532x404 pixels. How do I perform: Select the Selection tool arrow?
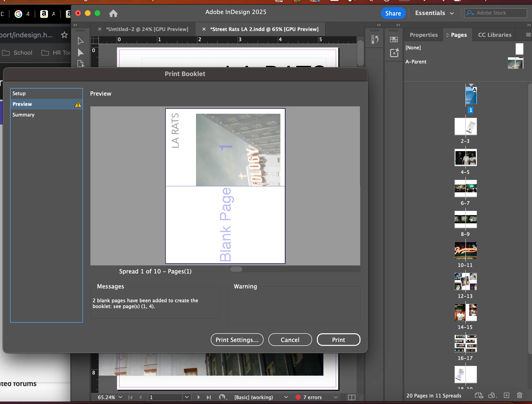click(x=80, y=41)
